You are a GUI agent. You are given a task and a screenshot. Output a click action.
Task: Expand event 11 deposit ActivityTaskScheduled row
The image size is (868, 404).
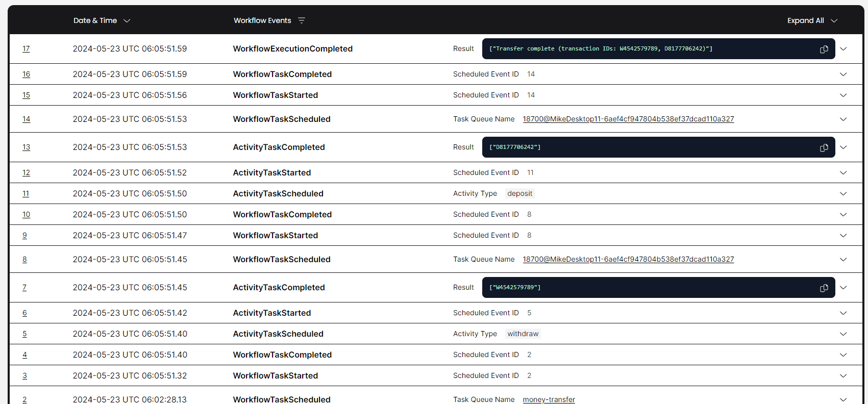843,194
